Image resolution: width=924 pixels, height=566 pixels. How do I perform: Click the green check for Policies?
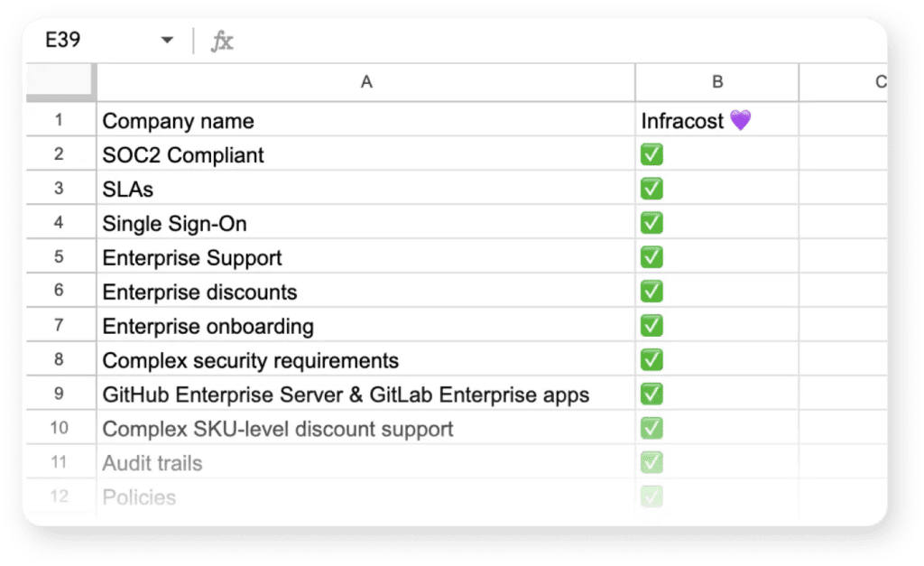[651, 496]
